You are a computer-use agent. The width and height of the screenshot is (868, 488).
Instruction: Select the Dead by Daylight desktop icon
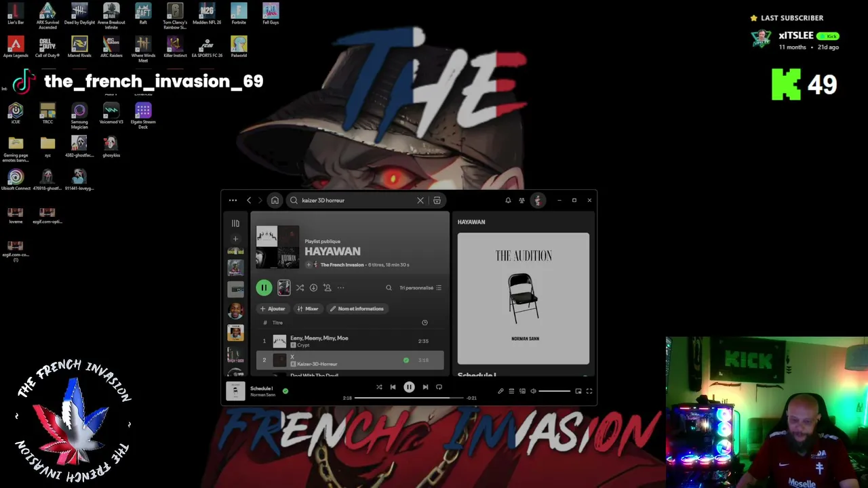pyautogui.click(x=79, y=14)
